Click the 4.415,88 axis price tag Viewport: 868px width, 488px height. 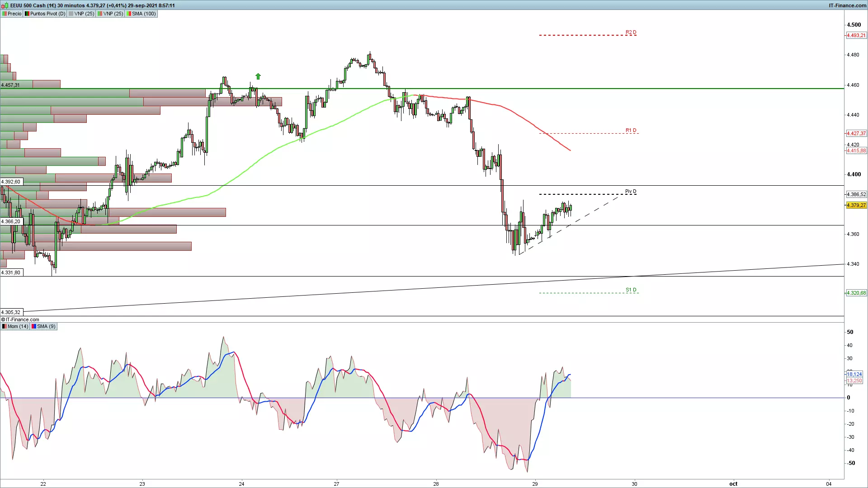(x=856, y=150)
